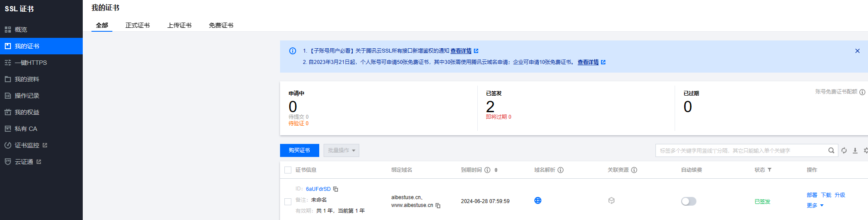868x220 pixels.
Task: Click the 已签发 count 2
Action: (x=490, y=107)
